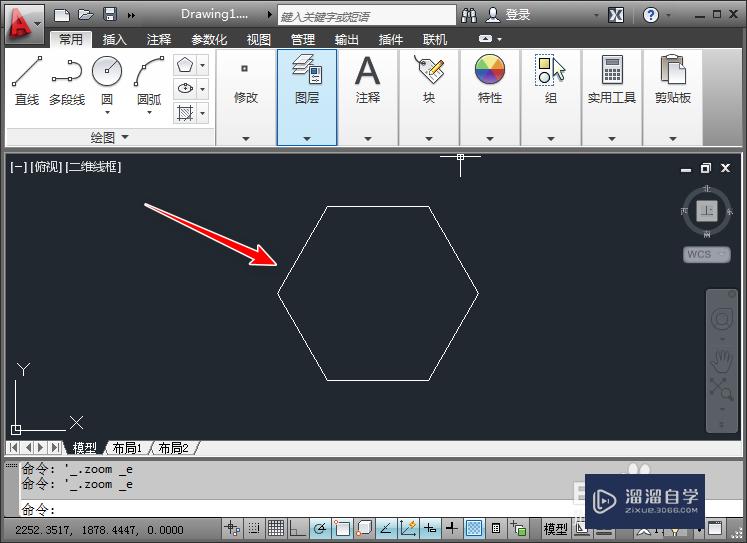The width and height of the screenshot is (747, 543).
Task: Switch to the 插件 ribbon tab
Action: 391,40
